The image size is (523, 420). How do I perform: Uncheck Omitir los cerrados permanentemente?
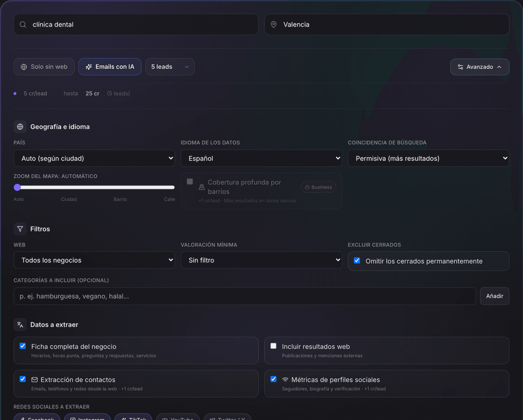tap(357, 261)
